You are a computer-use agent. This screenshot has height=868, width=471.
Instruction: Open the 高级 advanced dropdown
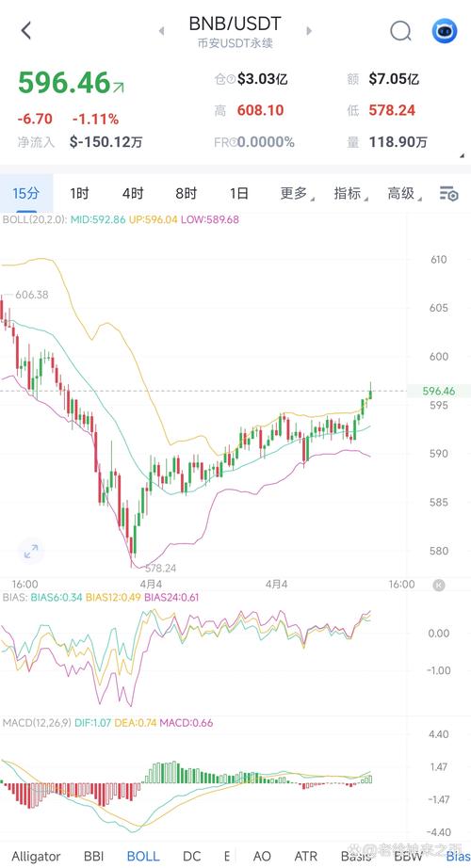pos(403,193)
